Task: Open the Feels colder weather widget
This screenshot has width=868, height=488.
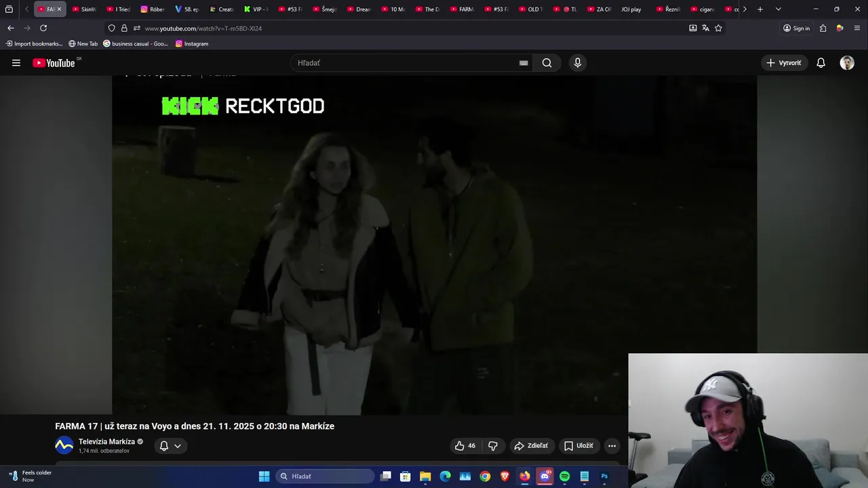Action: (x=31, y=476)
